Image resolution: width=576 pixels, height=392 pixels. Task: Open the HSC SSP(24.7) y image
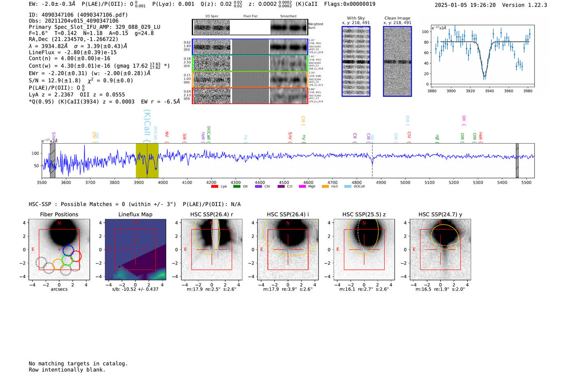[x=440, y=249]
